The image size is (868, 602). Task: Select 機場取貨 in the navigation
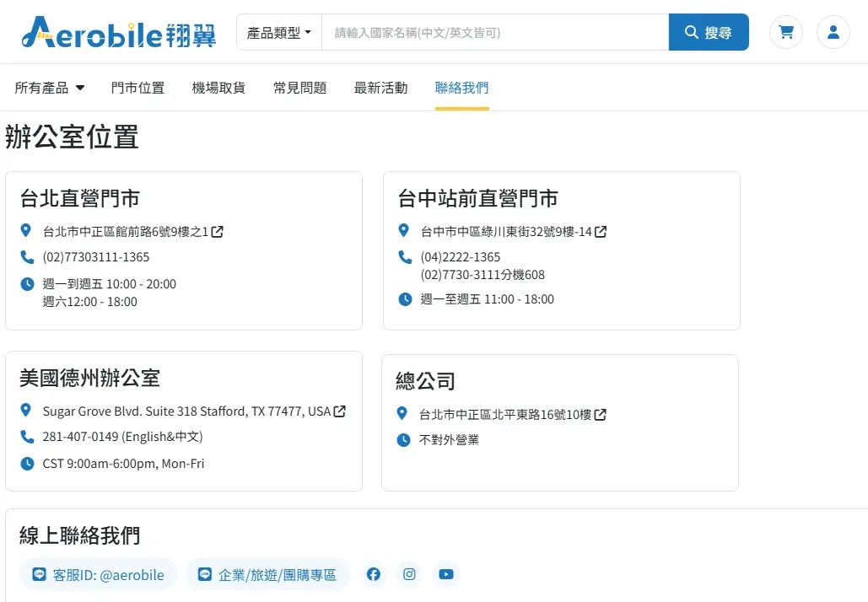[x=218, y=87]
